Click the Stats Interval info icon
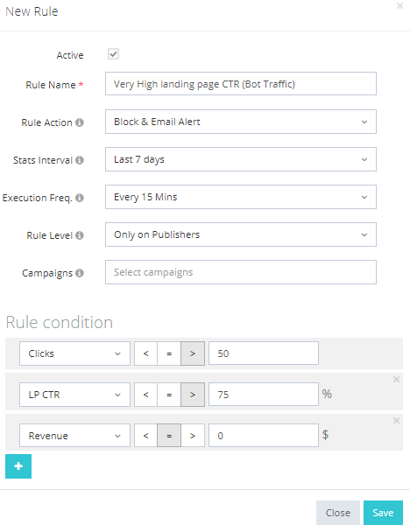 [80, 160]
